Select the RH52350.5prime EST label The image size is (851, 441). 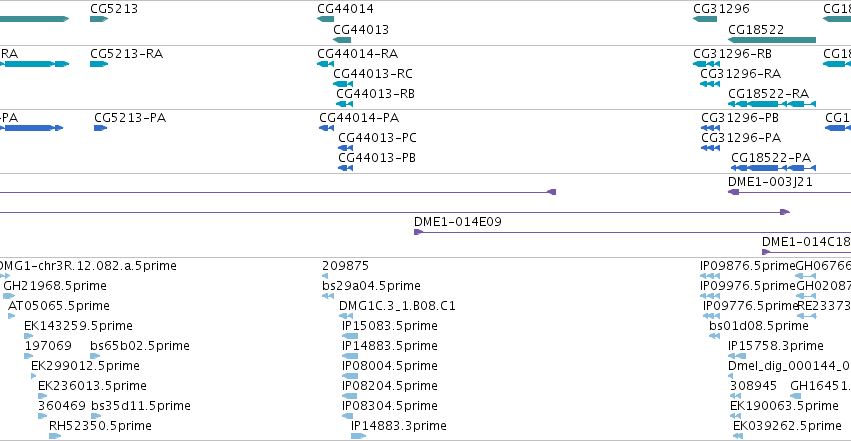click(100, 426)
